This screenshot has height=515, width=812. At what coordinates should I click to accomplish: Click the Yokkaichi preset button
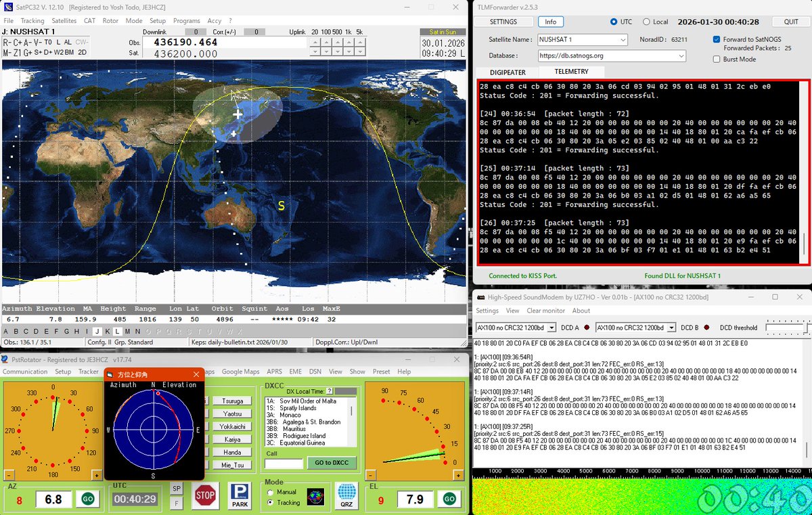click(233, 426)
